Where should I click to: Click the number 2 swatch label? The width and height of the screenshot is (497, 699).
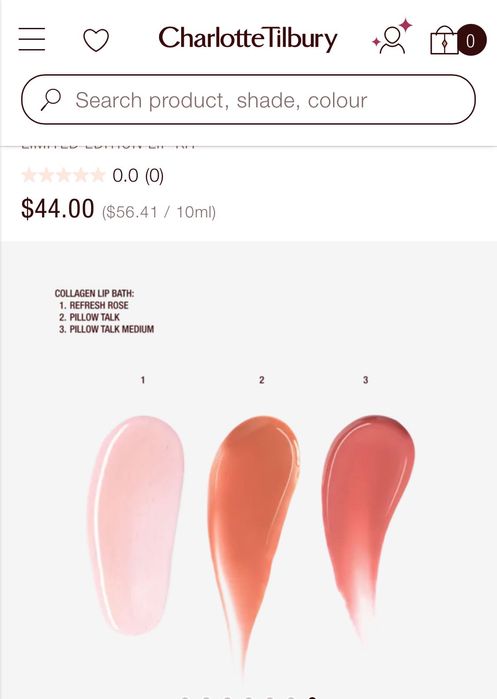tap(262, 380)
